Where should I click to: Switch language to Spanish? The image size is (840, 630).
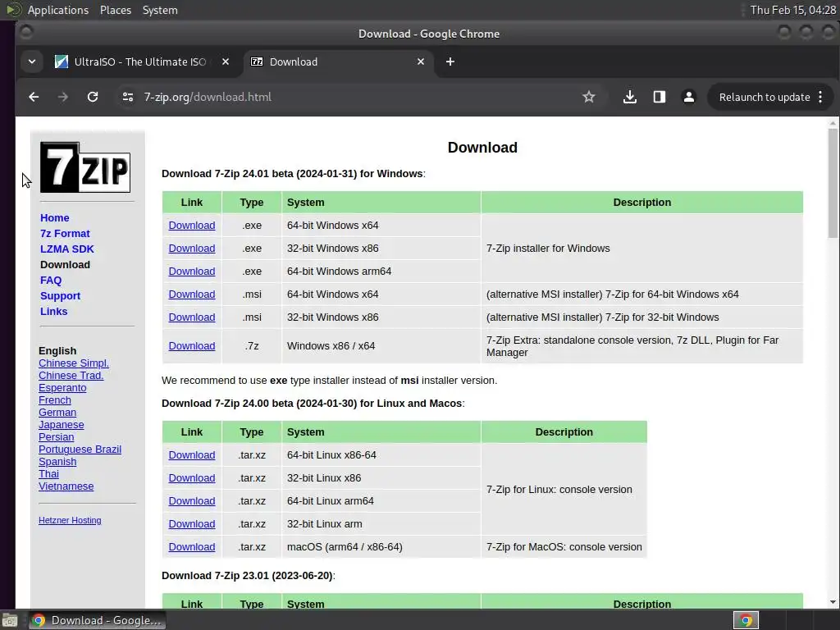(x=57, y=461)
